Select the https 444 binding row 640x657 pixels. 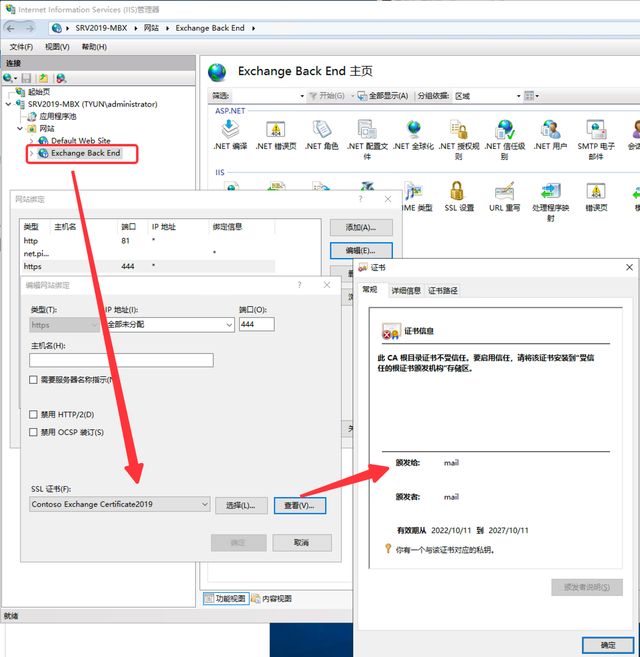click(x=149, y=266)
